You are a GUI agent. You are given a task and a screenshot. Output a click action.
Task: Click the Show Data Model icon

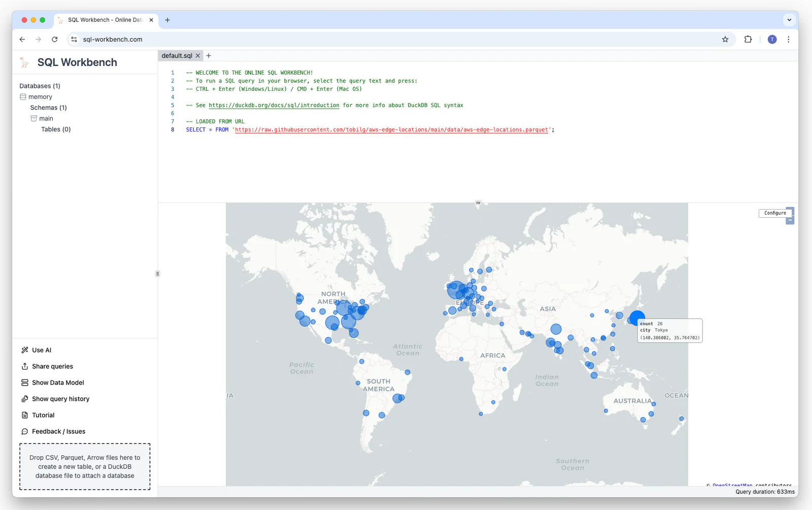(x=25, y=383)
